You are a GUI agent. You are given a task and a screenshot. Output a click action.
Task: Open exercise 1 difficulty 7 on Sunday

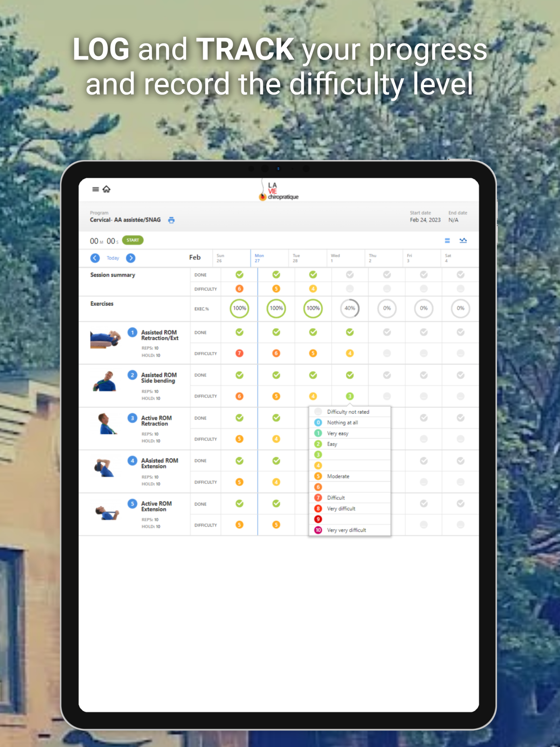[240, 353]
